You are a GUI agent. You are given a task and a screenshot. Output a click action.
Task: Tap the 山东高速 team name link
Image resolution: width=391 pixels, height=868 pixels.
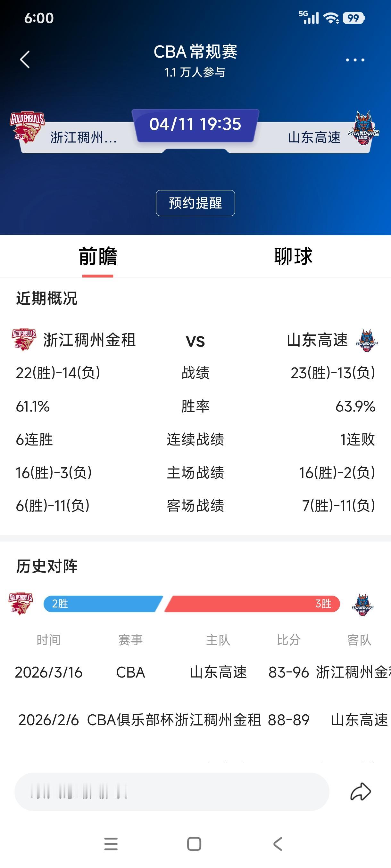(x=314, y=138)
